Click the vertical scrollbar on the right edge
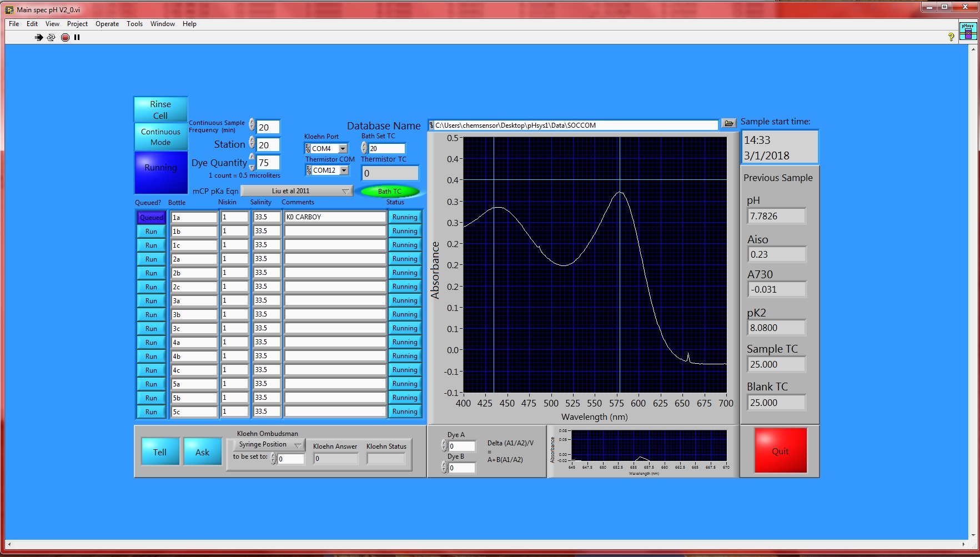Image resolution: width=980 pixels, height=557 pixels. [x=972, y=292]
